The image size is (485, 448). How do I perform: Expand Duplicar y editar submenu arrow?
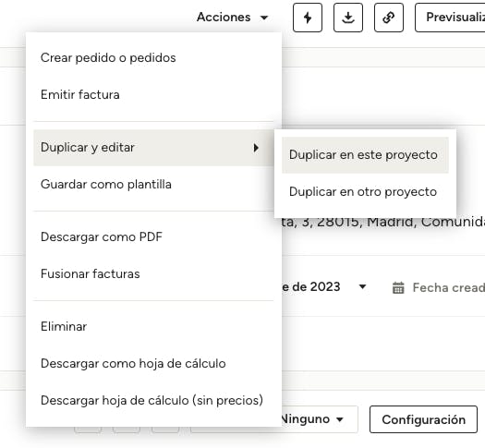[x=256, y=148]
